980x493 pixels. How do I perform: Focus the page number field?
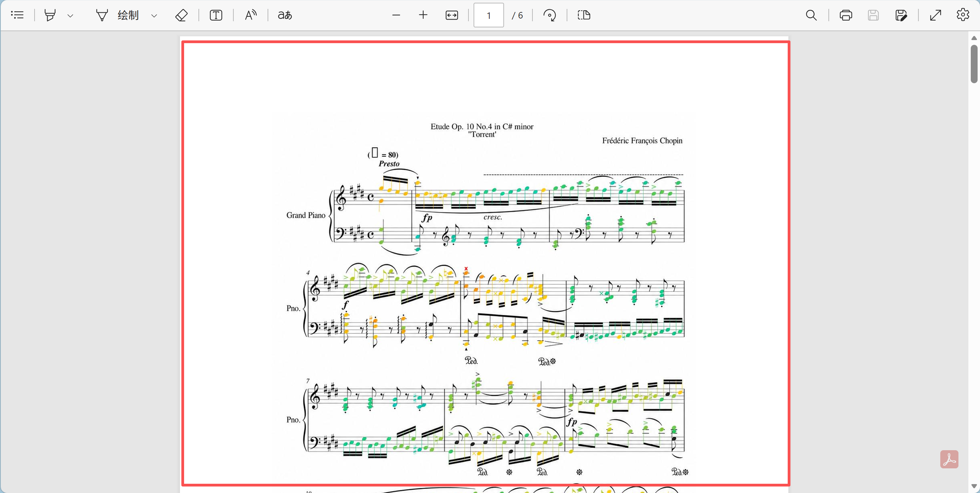point(489,15)
